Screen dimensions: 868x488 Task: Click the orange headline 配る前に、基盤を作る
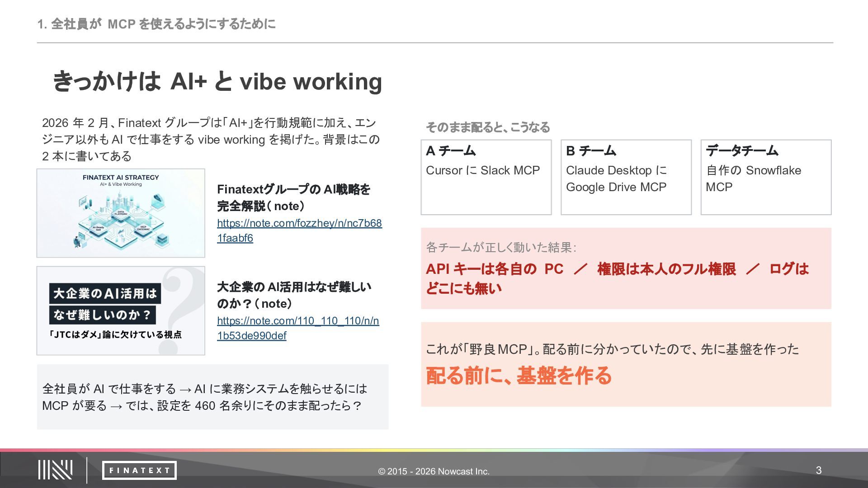click(519, 375)
